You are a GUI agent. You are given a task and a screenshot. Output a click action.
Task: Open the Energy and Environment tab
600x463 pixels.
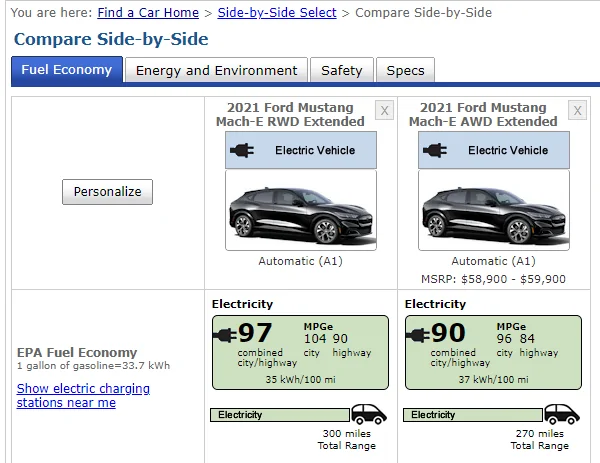[216, 70]
